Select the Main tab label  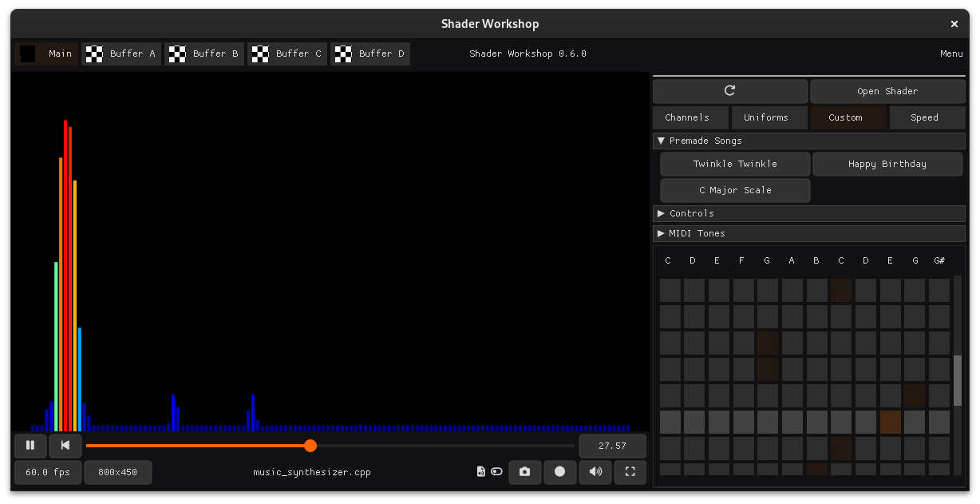tap(60, 54)
